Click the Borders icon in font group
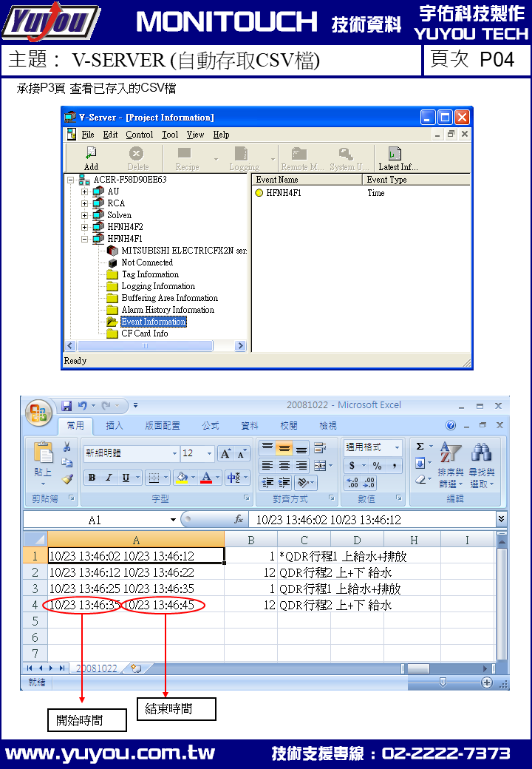This screenshot has width=532, height=769. click(154, 477)
